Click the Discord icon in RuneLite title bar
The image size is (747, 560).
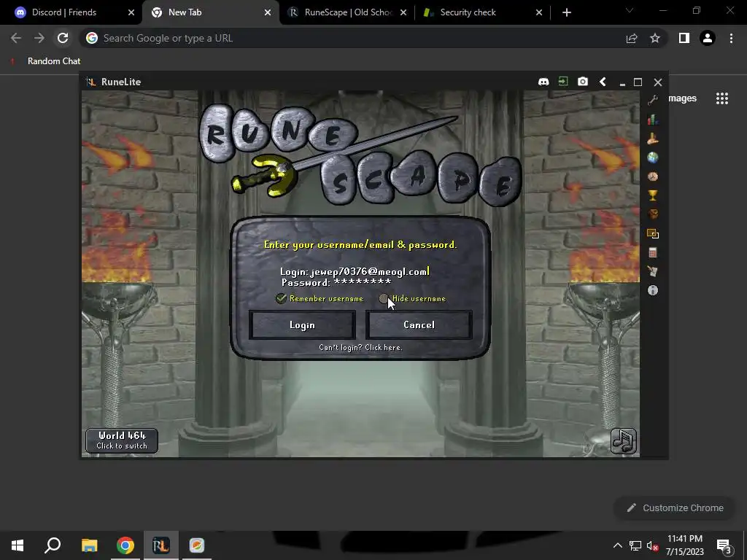tap(543, 82)
